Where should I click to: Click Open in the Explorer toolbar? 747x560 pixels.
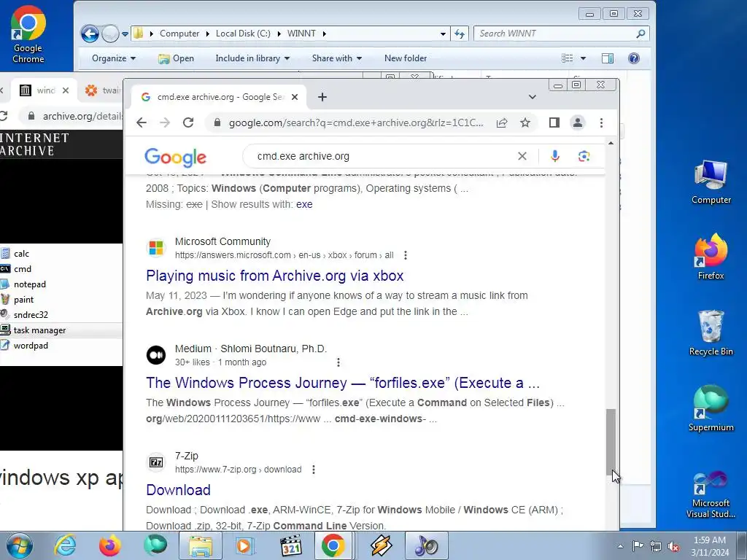[x=177, y=58]
